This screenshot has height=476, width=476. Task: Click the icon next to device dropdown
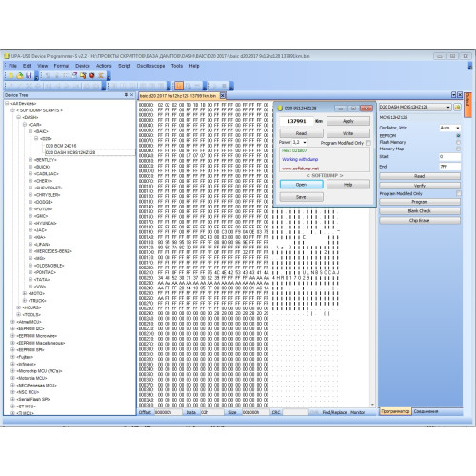pyautogui.click(x=457, y=107)
